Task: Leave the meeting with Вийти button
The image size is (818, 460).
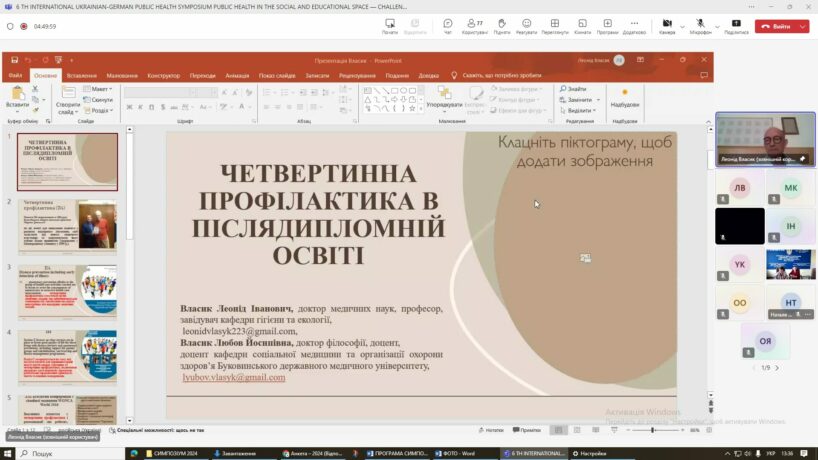Action: (776, 26)
